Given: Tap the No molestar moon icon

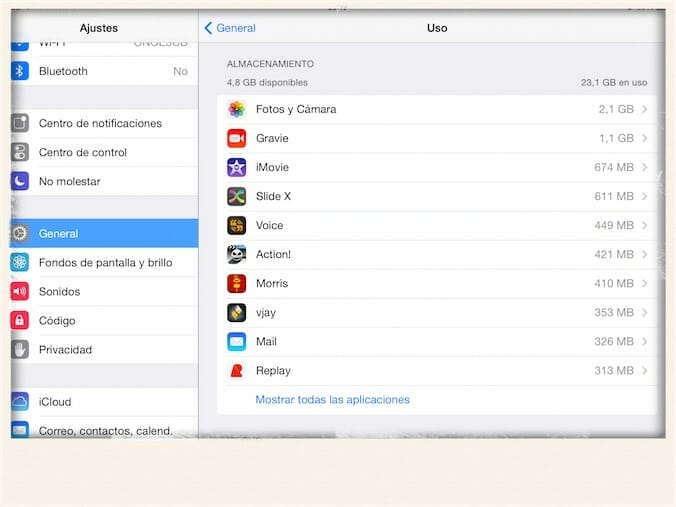Looking at the screenshot, I should click(x=19, y=181).
